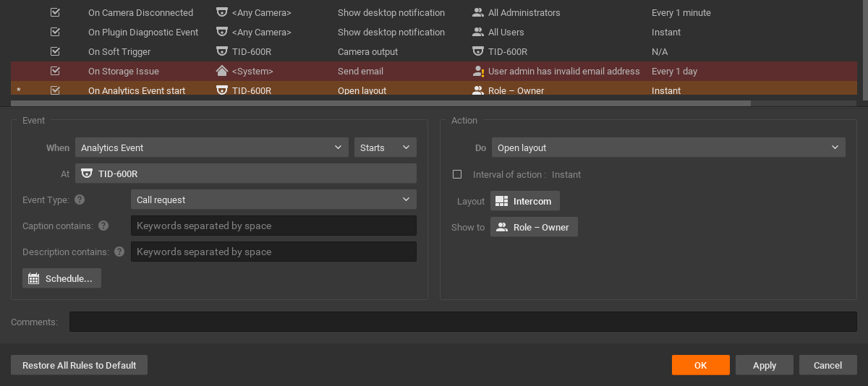Select the On Plugin Diagnostic Event rule row

tap(434, 32)
